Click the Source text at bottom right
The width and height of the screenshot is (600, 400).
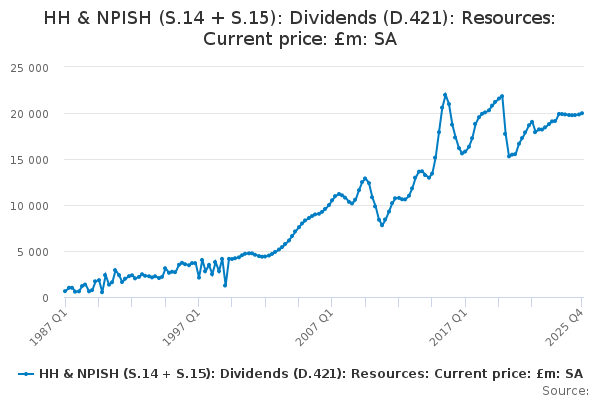pyautogui.click(x=566, y=391)
